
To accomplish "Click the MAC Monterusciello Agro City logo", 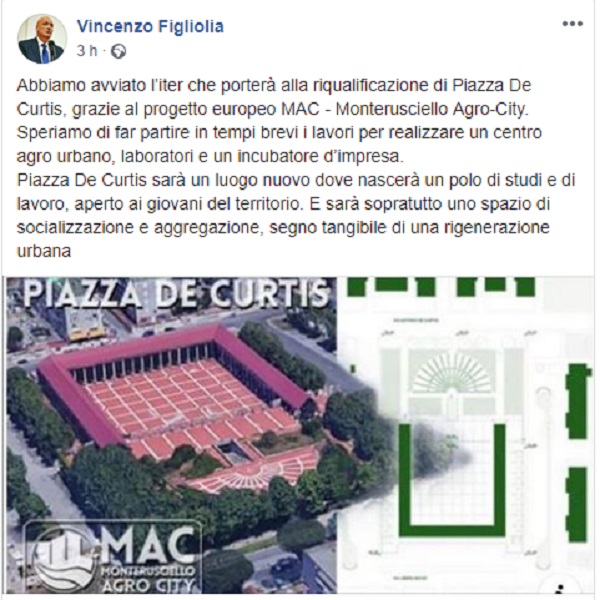I will tap(114, 558).
